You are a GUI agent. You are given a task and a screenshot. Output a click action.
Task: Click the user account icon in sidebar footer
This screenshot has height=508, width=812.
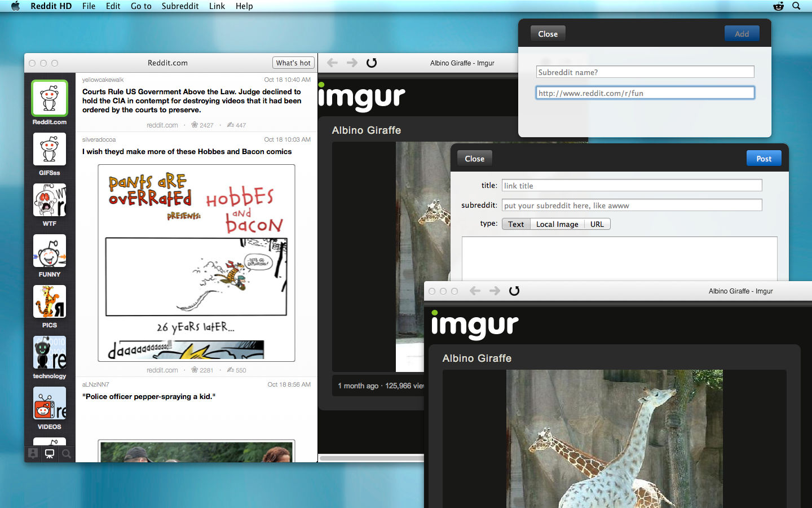33,454
